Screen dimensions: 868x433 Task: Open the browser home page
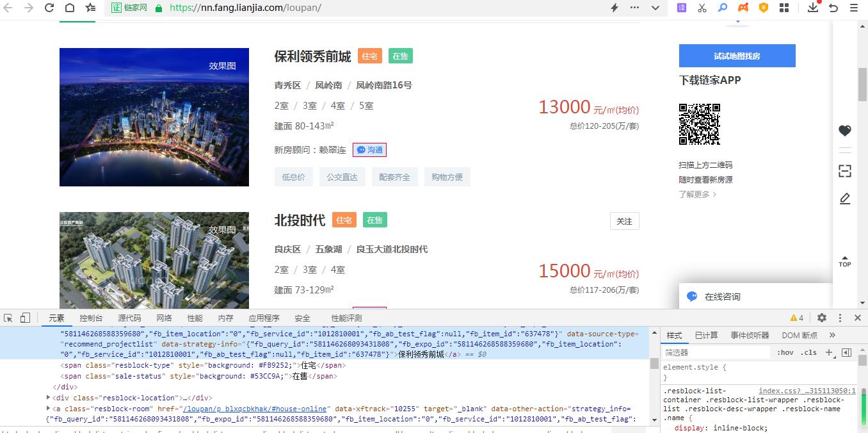point(69,8)
